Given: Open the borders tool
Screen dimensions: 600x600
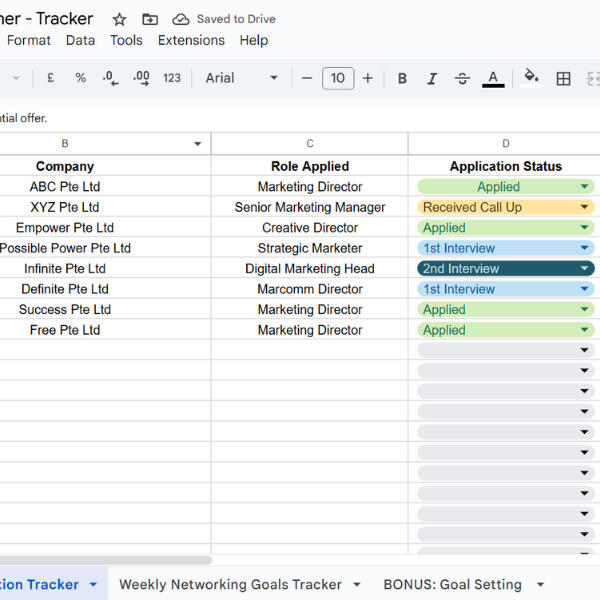Looking at the screenshot, I should [564, 78].
